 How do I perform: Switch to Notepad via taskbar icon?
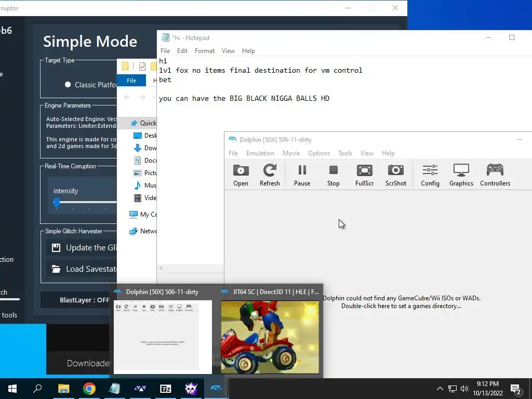click(114, 389)
